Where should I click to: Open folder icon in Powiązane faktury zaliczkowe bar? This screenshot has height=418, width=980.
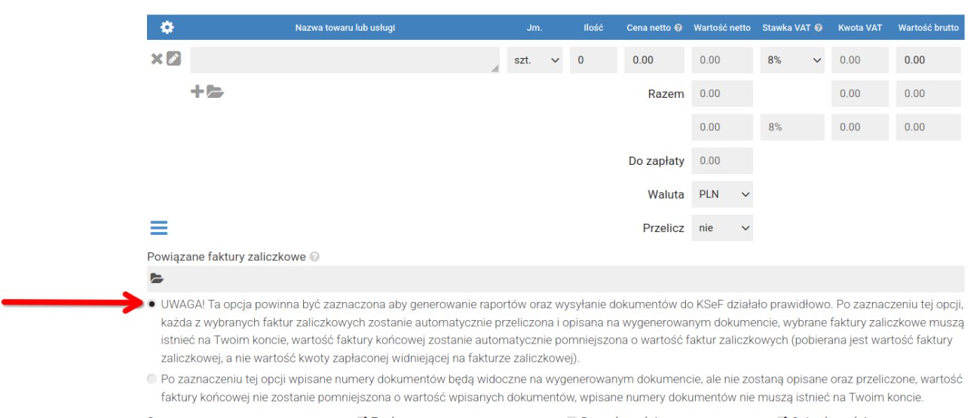click(157, 279)
